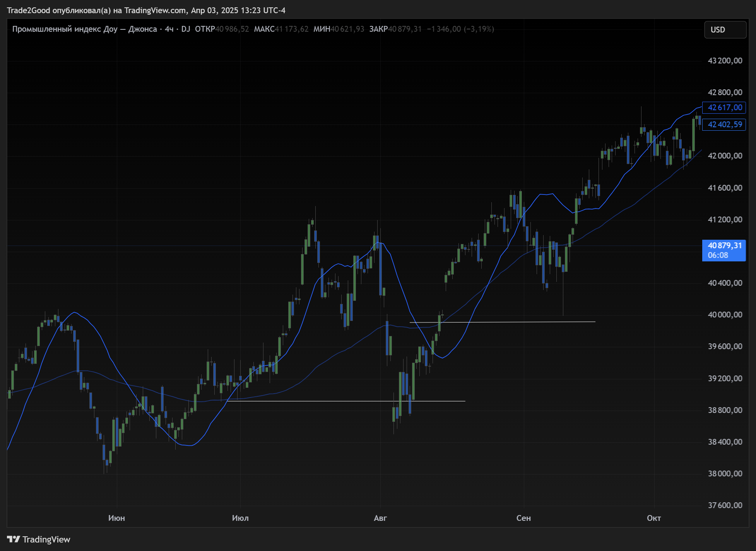Select the 42 402,59 blue price label
The height and width of the screenshot is (551, 756).
pyautogui.click(x=724, y=125)
